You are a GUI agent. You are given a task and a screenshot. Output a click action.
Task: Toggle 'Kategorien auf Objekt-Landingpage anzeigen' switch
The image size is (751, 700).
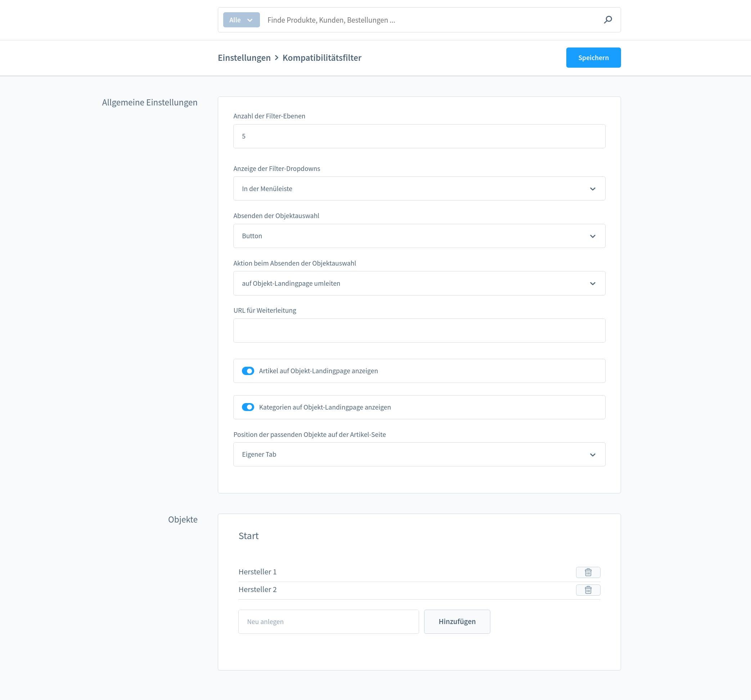click(x=248, y=407)
